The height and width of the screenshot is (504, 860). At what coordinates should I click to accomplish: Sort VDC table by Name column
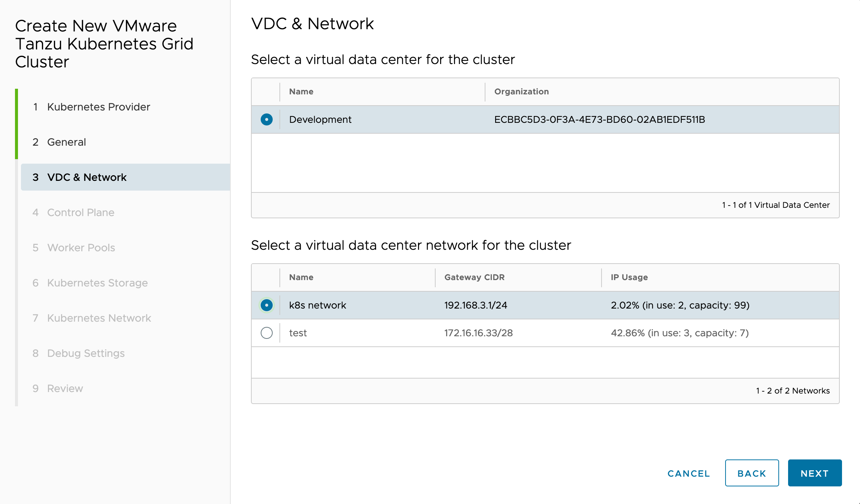coord(301,92)
